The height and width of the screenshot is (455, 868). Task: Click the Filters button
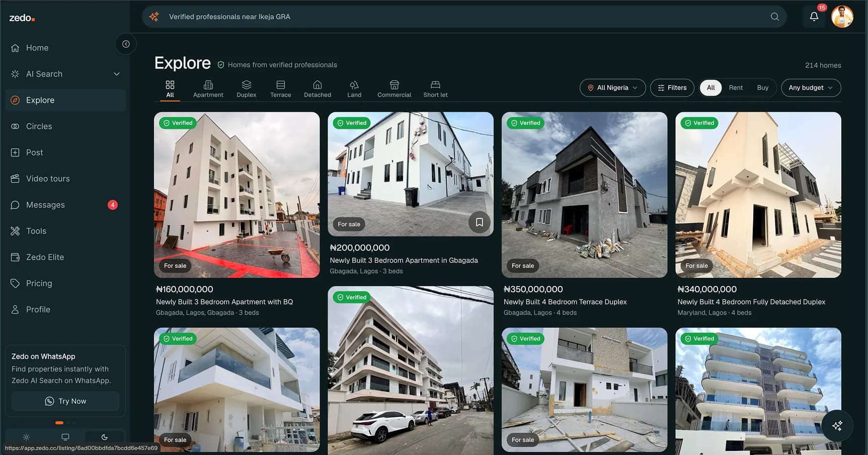pyautogui.click(x=672, y=88)
